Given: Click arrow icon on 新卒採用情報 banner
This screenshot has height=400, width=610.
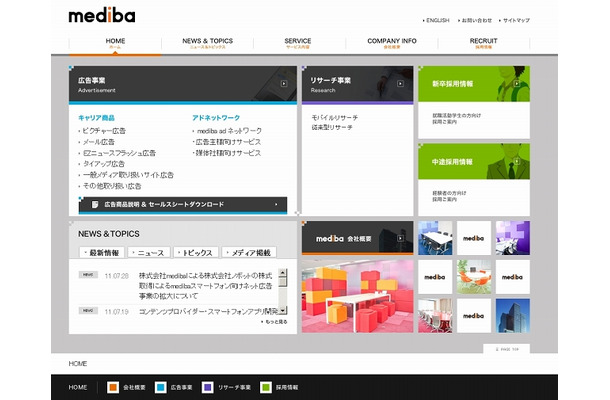Looking at the screenshot, I should point(517,83).
